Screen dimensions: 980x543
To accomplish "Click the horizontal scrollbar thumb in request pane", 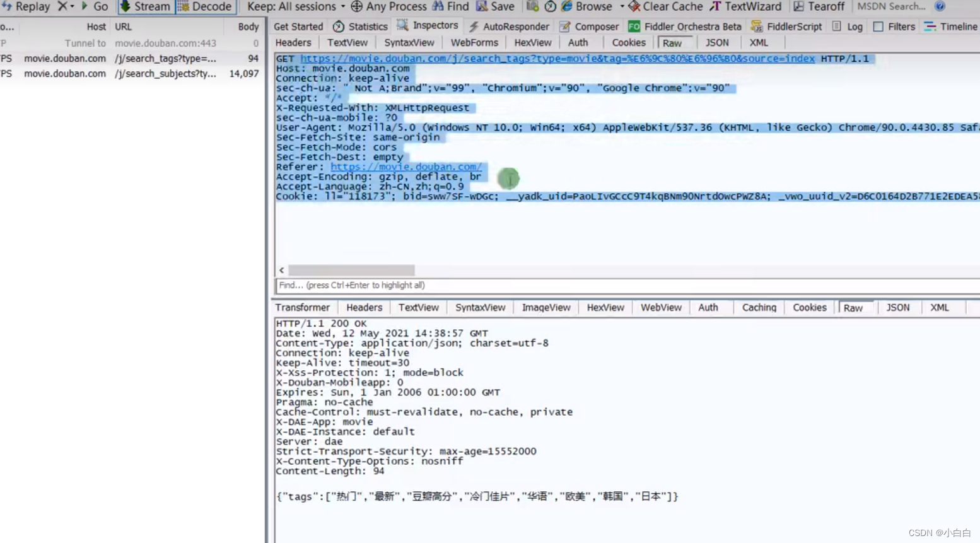I will (351, 270).
